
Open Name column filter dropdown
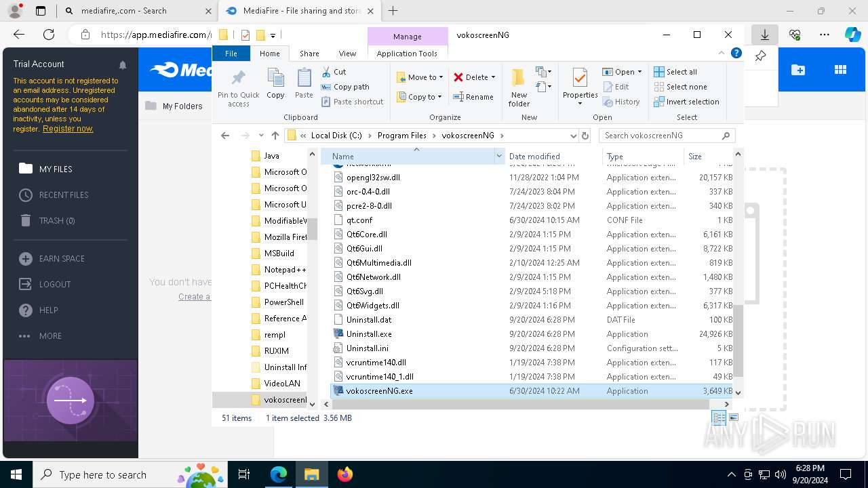pos(499,156)
